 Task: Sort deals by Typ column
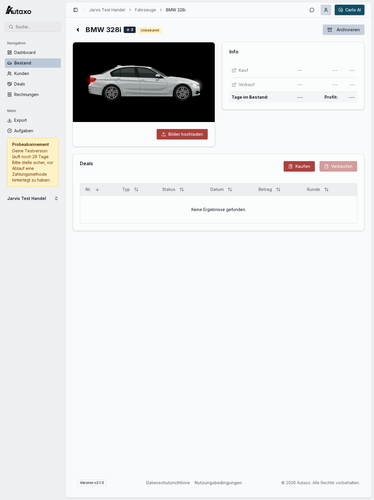click(x=130, y=189)
